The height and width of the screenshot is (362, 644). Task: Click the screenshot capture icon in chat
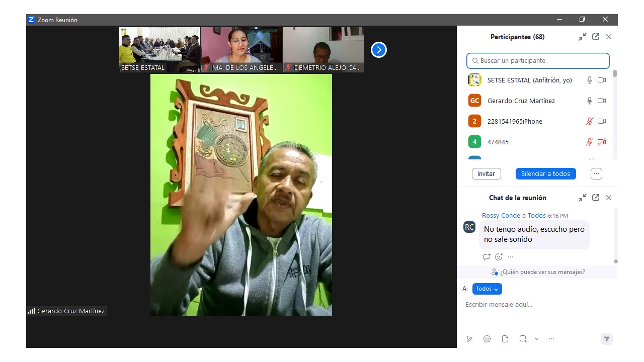coord(523,339)
